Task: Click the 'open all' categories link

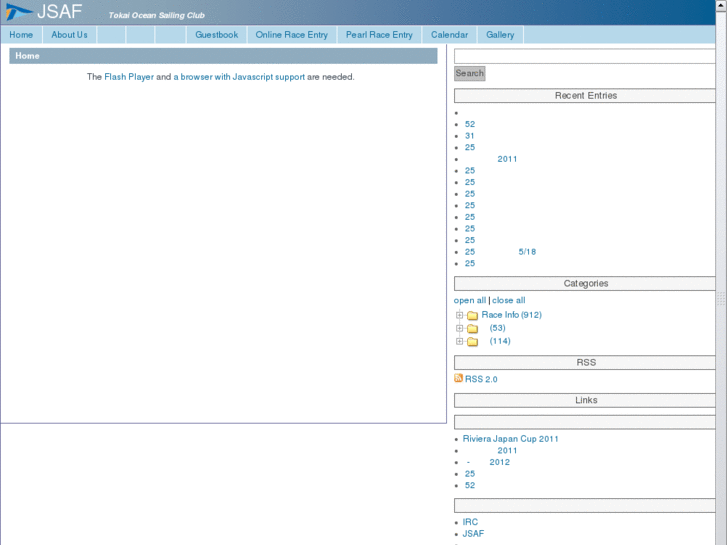Action: point(470,300)
